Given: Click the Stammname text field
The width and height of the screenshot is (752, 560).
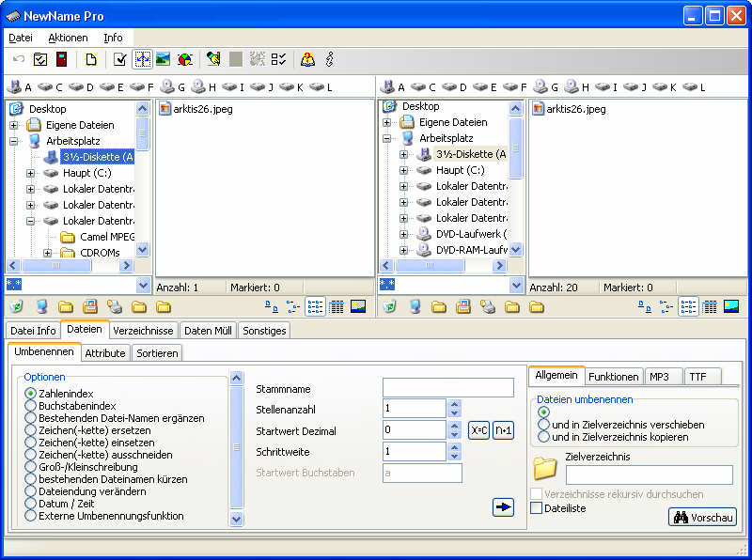Looking at the screenshot, I should pos(447,388).
